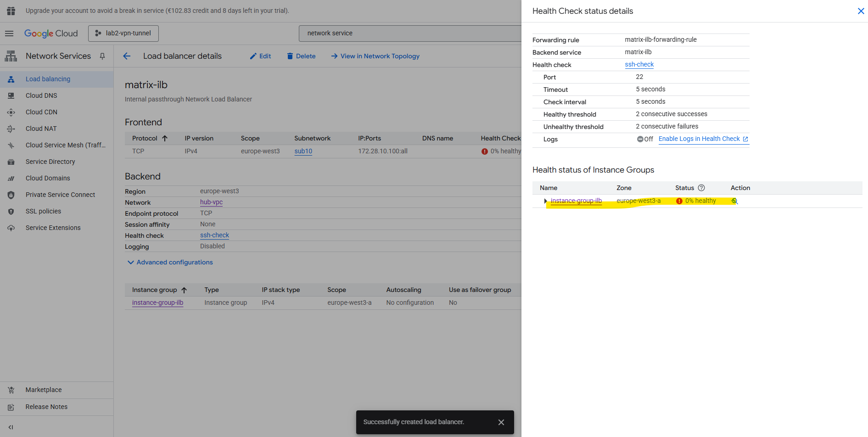Dismiss the load balancer created notification
The width and height of the screenshot is (868, 437).
pyautogui.click(x=501, y=422)
